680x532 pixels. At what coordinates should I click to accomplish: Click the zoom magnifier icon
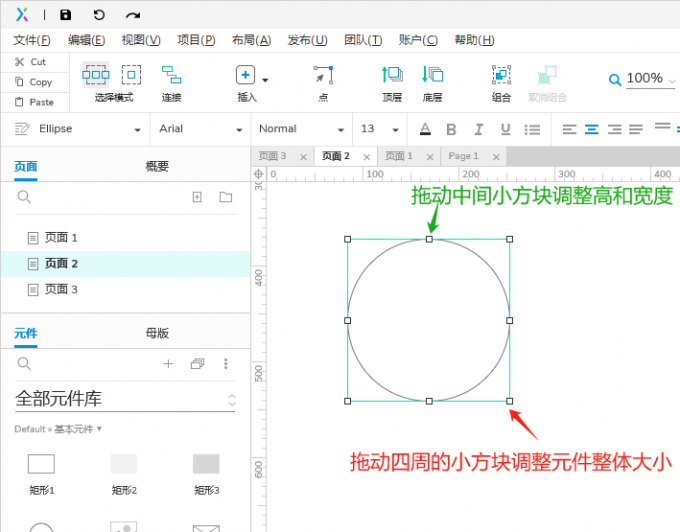[x=615, y=80]
